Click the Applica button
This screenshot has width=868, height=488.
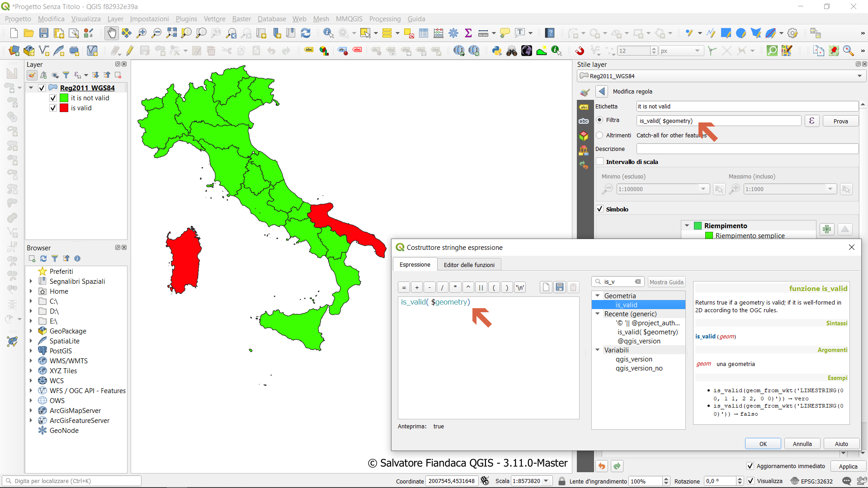(x=848, y=466)
